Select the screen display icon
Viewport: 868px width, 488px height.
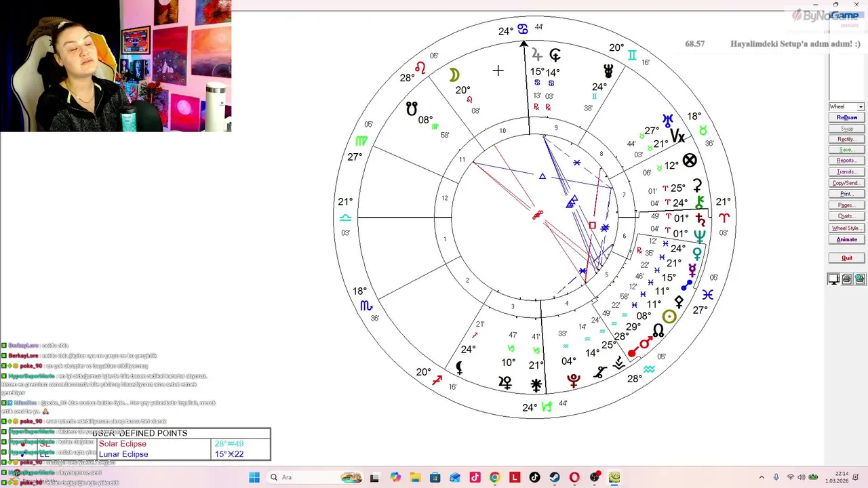tap(833, 279)
